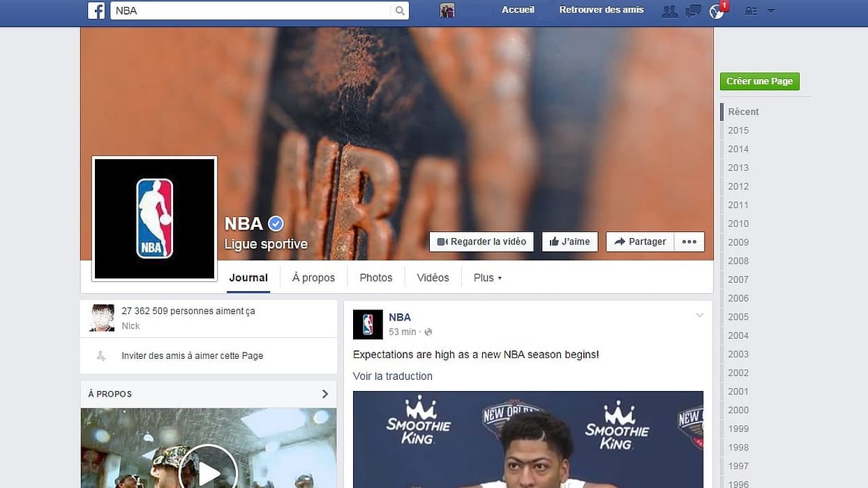Screen dimensions: 868x488
Task: Jump to 2006 in timeline
Action: 738,298
